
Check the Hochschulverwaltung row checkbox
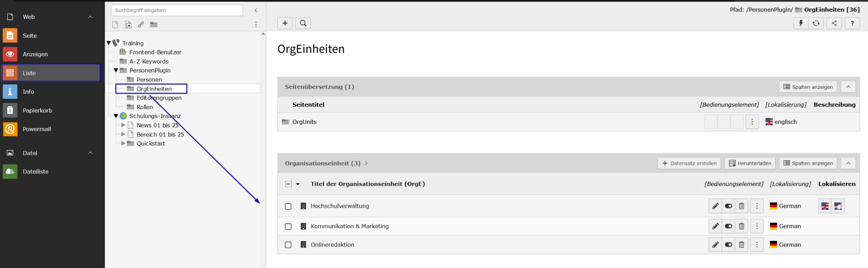coord(288,206)
